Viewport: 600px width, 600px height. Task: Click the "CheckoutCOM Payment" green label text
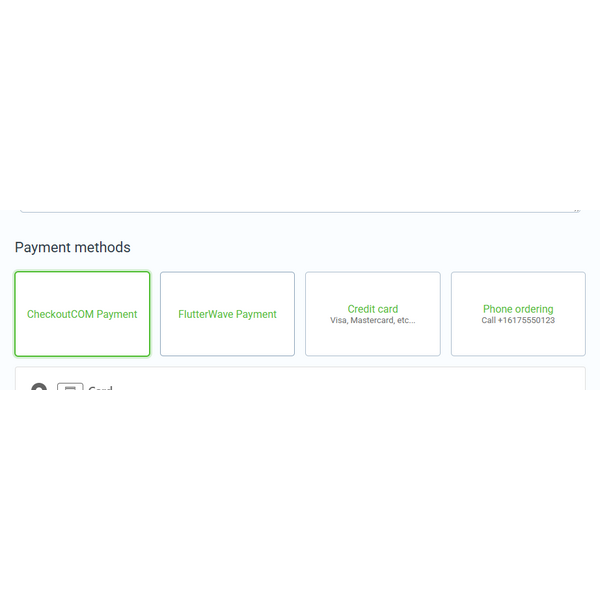coord(82,314)
